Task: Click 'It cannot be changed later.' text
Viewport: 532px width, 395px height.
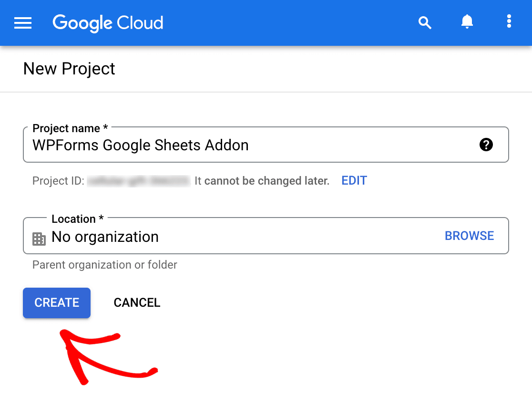Action: [262, 181]
